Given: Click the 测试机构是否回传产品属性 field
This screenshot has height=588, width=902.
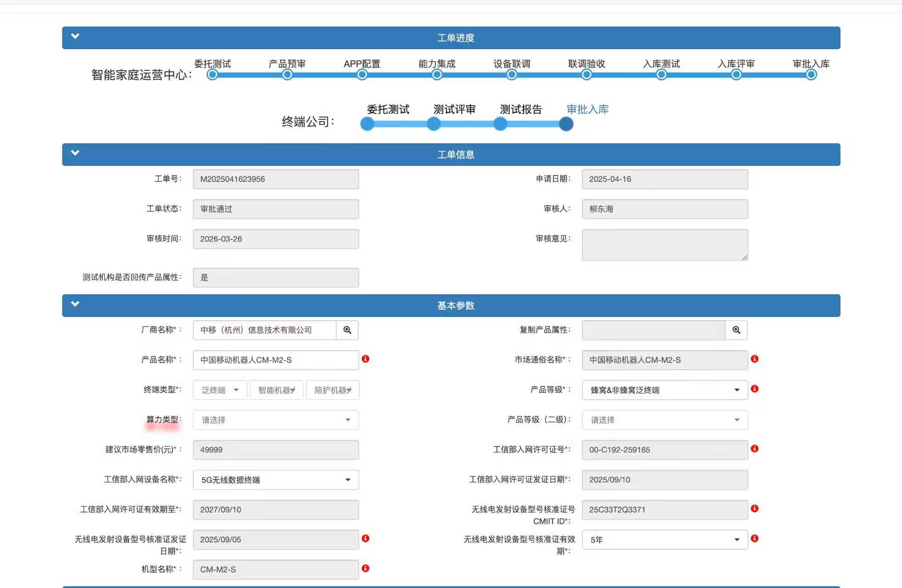Looking at the screenshot, I should (x=276, y=277).
